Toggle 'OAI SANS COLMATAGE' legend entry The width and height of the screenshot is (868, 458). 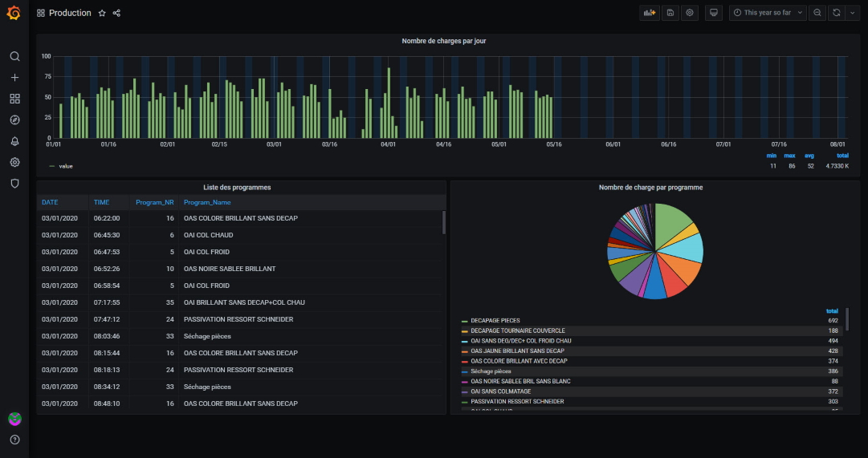[x=500, y=391]
